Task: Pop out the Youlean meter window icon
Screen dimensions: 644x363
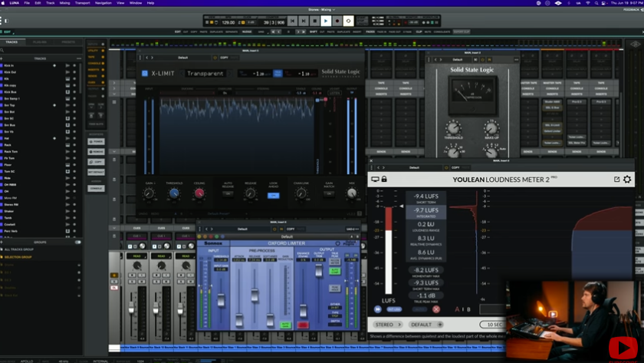Action: point(616,180)
